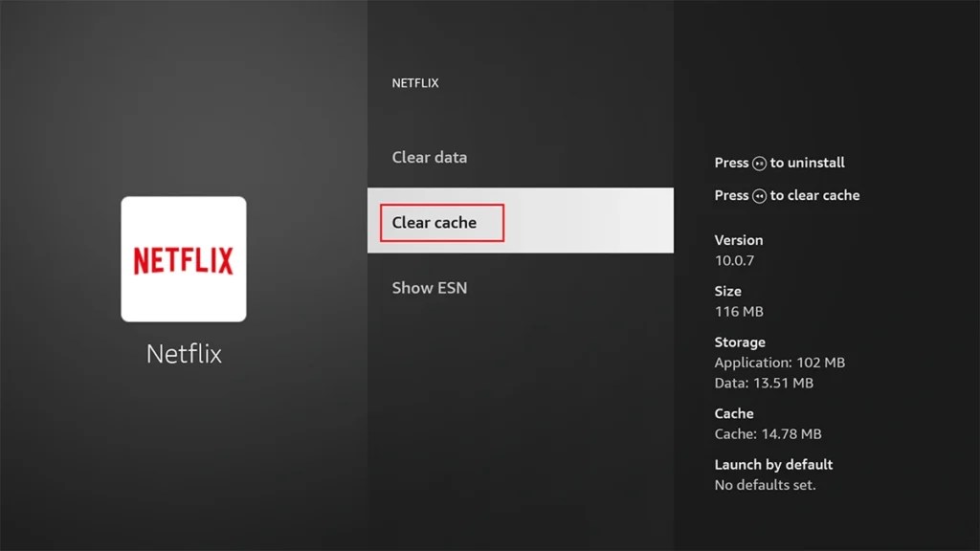Viewport: 980px width, 551px height.
Task: Click the NETFLIX logo inside the white tile
Action: (x=184, y=259)
